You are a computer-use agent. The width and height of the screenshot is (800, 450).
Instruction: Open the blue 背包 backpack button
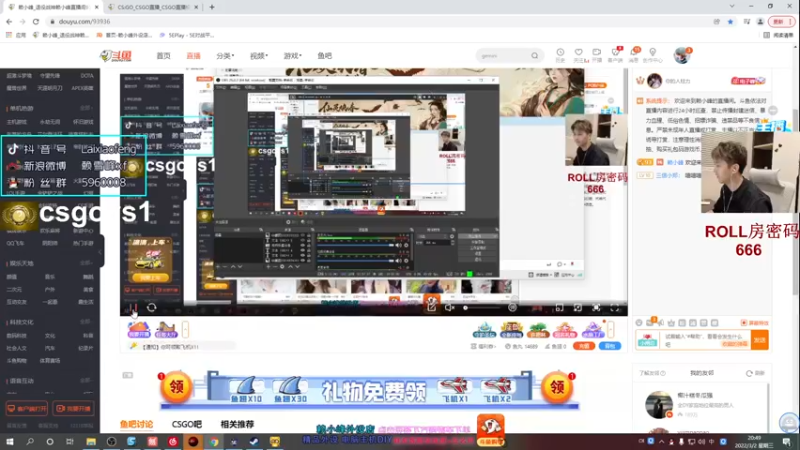pyautogui.click(x=610, y=346)
